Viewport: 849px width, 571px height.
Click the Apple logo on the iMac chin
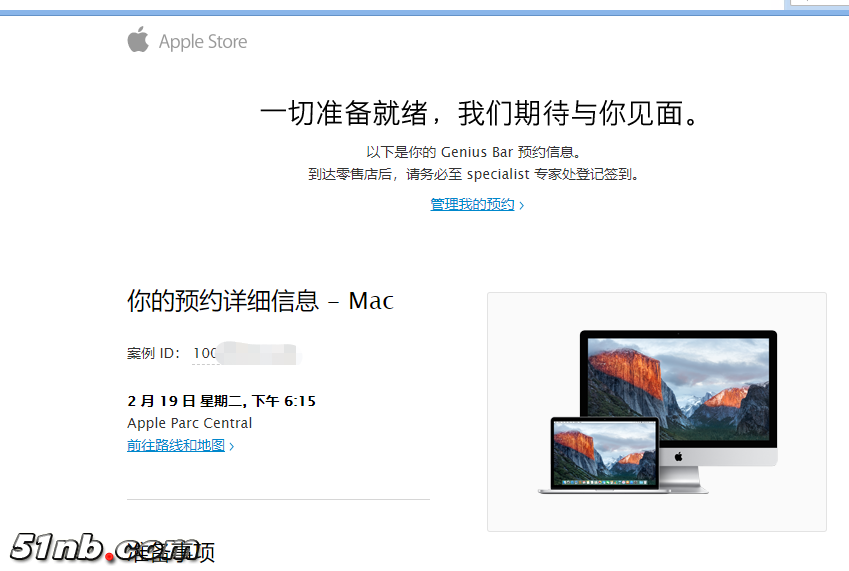tap(678, 457)
